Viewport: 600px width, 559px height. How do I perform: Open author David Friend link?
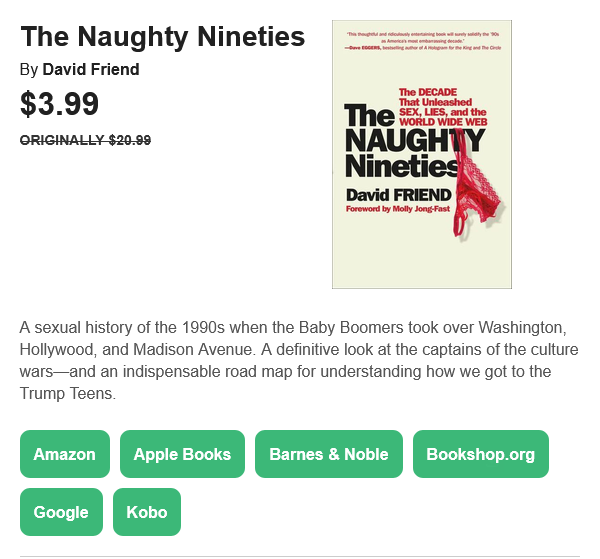pos(91,70)
